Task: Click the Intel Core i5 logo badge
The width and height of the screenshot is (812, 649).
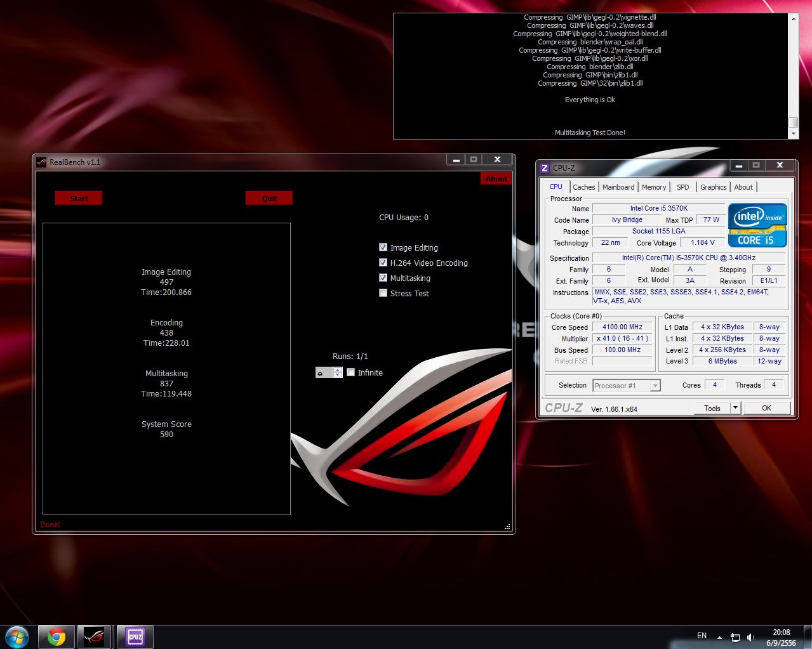Action: (757, 225)
